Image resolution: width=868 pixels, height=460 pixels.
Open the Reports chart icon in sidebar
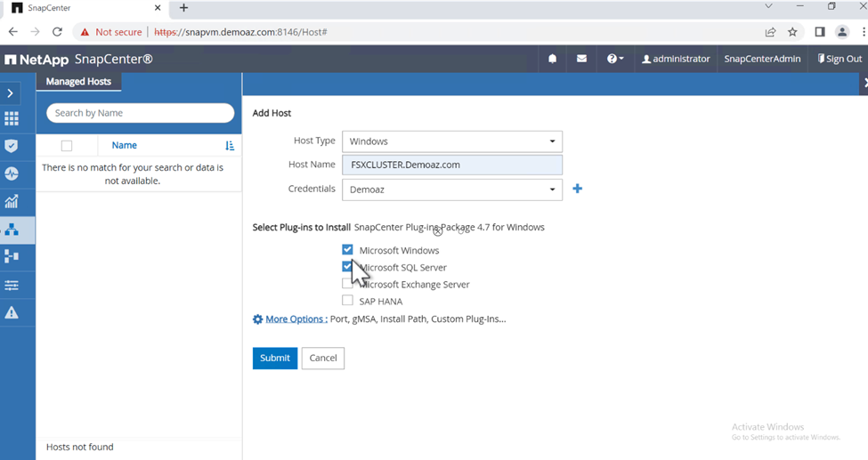(12, 201)
